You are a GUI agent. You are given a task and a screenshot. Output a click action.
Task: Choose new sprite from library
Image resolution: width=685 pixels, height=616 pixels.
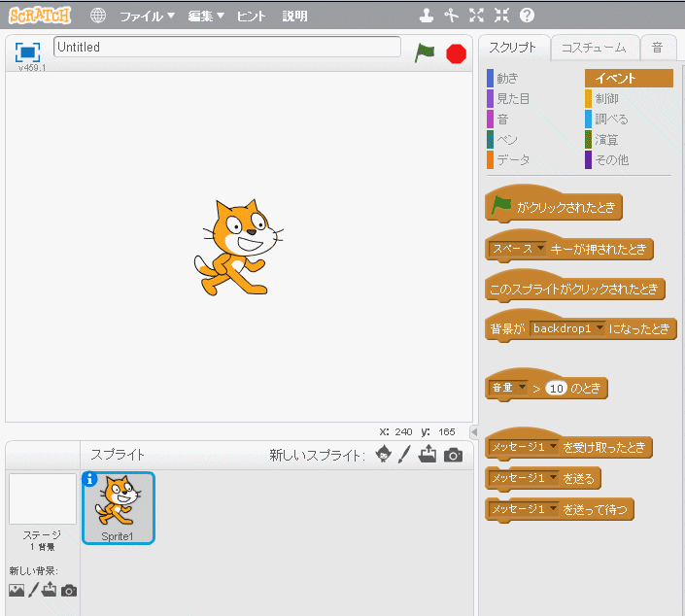tap(384, 455)
